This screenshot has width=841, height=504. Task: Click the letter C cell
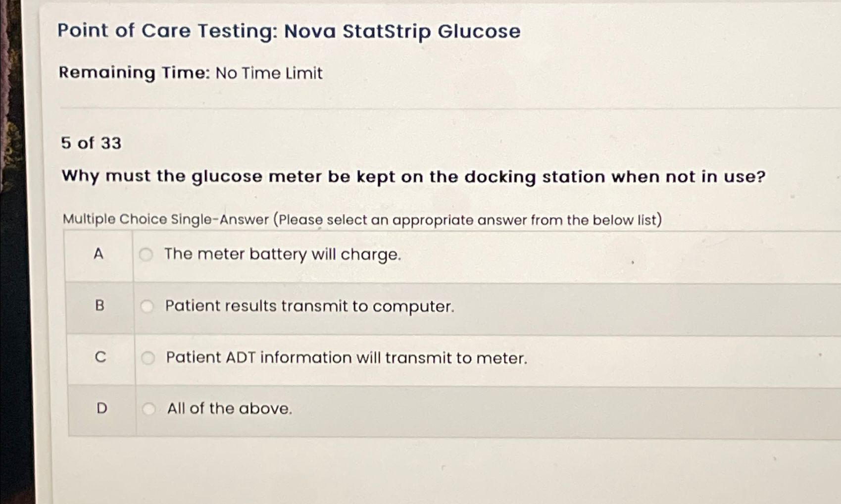point(100,357)
